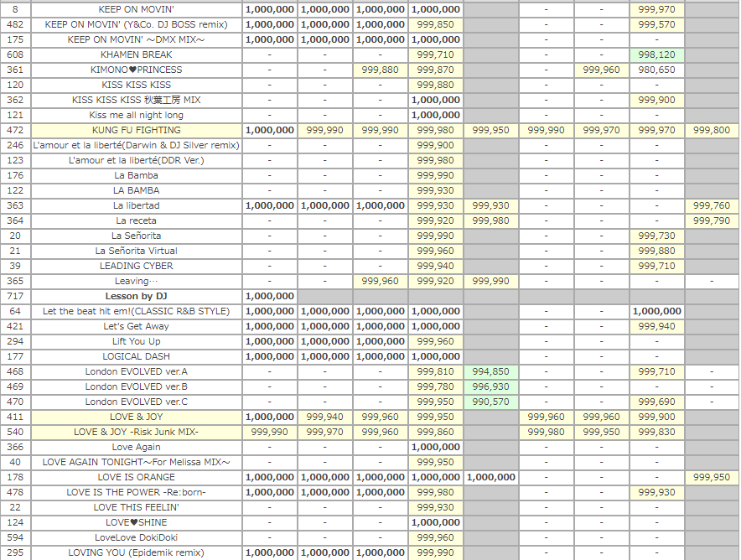Click song title London EVOLVED ver.C
This screenshot has height=560, width=741.
pyautogui.click(x=136, y=402)
